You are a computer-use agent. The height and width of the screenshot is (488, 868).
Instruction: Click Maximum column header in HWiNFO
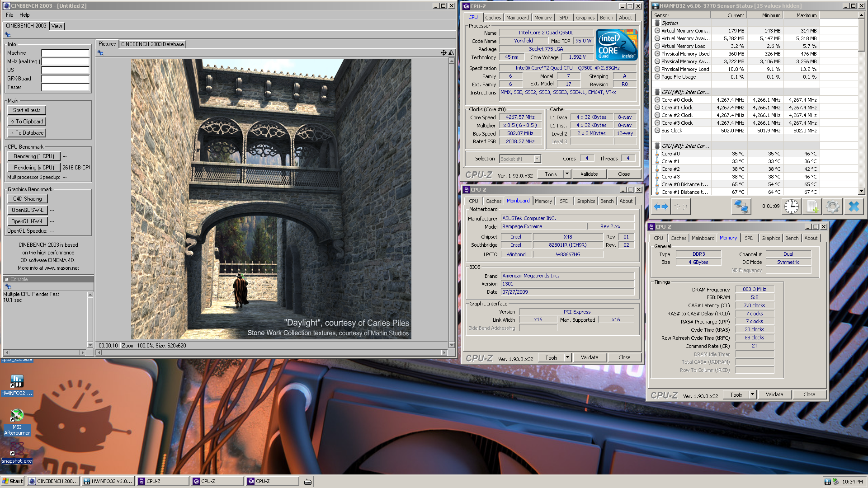(x=801, y=15)
